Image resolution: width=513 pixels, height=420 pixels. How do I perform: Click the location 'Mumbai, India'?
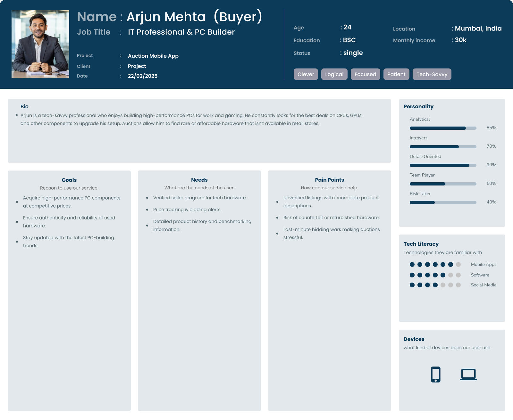point(478,29)
